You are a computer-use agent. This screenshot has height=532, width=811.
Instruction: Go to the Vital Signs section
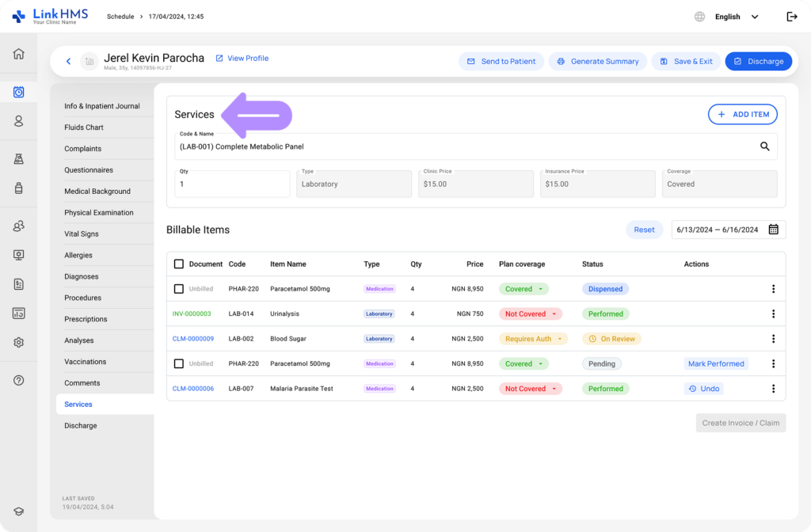[82, 234]
